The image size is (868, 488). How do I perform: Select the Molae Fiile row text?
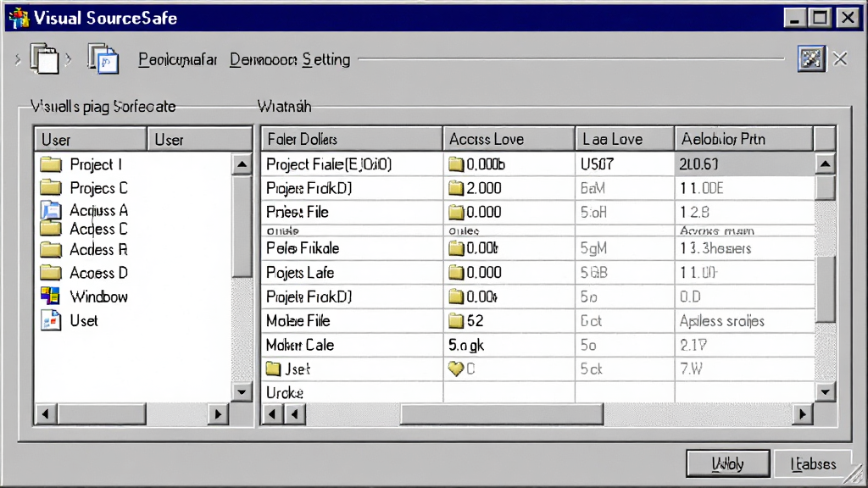coord(298,320)
